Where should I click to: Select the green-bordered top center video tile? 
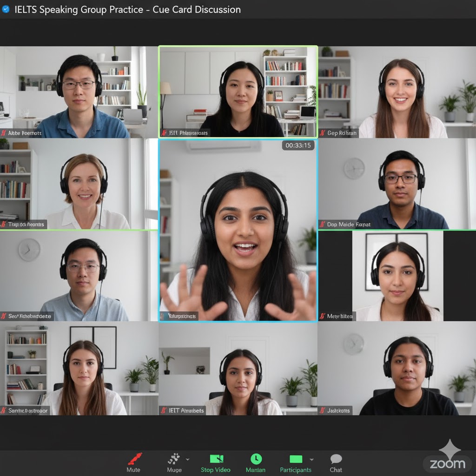click(x=238, y=92)
